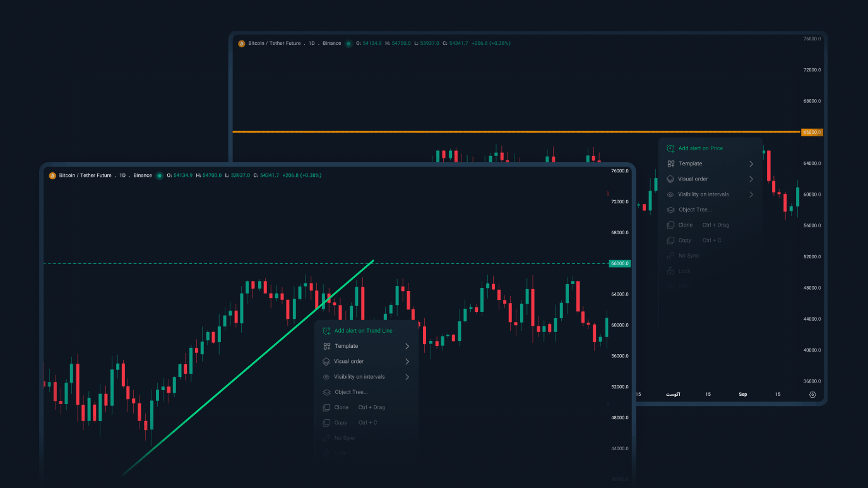Expand Visibility on intervals arrow in front menu

coord(407,377)
